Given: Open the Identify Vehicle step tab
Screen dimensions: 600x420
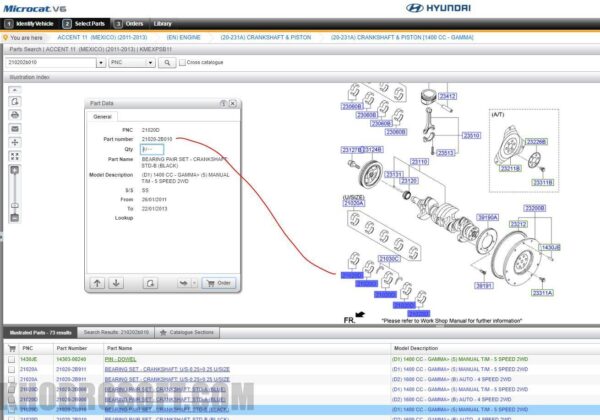Looking at the screenshot, I should point(29,24).
